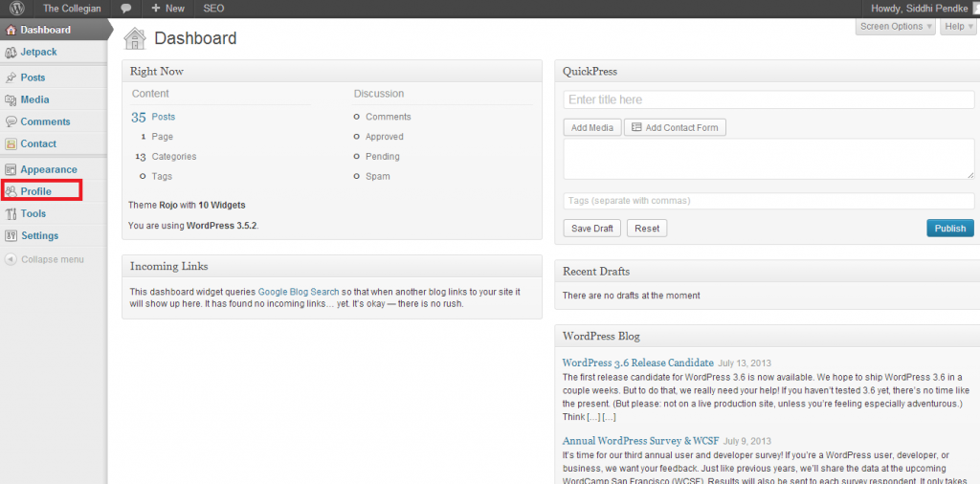Click the large Dashboard heading house icon
The image size is (980, 484).
134,38
